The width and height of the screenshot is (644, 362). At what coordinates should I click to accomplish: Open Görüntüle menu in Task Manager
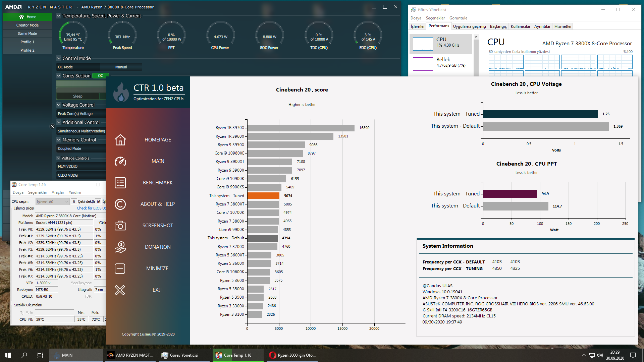pyautogui.click(x=458, y=18)
